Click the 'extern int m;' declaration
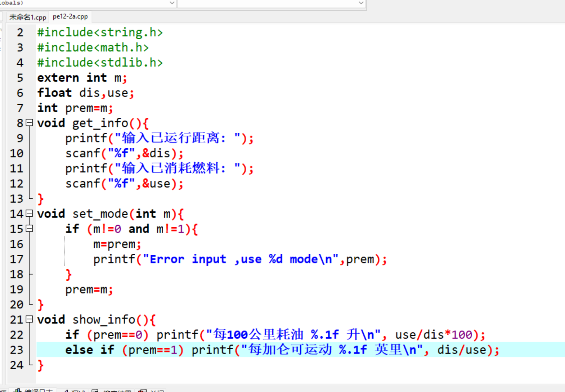Viewport: 565px width, 392px height. click(82, 78)
